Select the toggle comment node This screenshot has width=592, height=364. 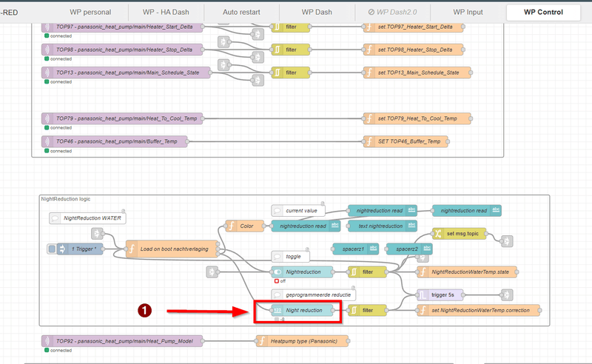point(290,257)
